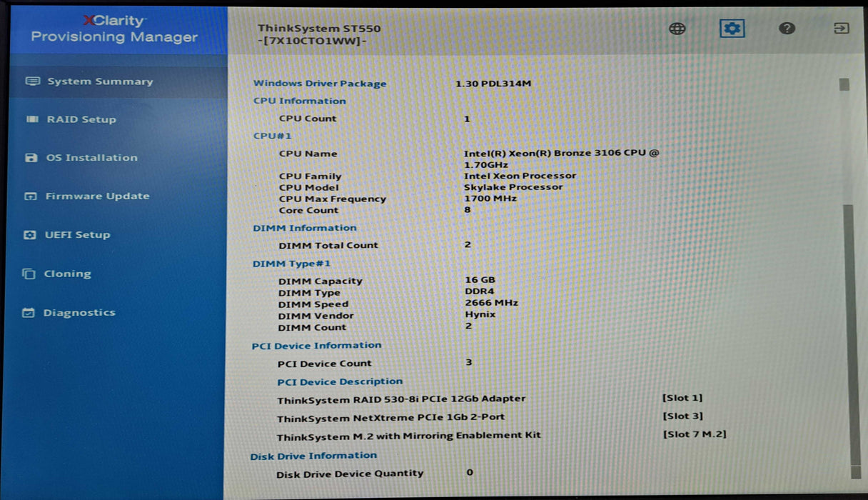The width and height of the screenshot is (868, 500).
Task: Click the exit icon in the header
Action: [x=842, y=29]
